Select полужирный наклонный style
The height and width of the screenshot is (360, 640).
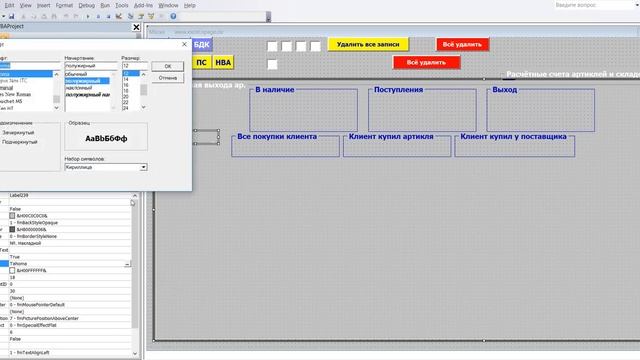[x=87, y=95]
